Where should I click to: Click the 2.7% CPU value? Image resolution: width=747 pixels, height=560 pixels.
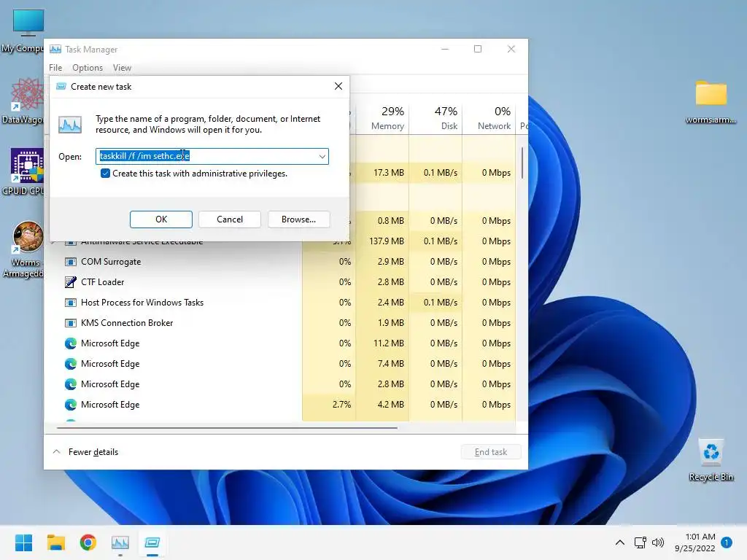[x=341, y=405]
